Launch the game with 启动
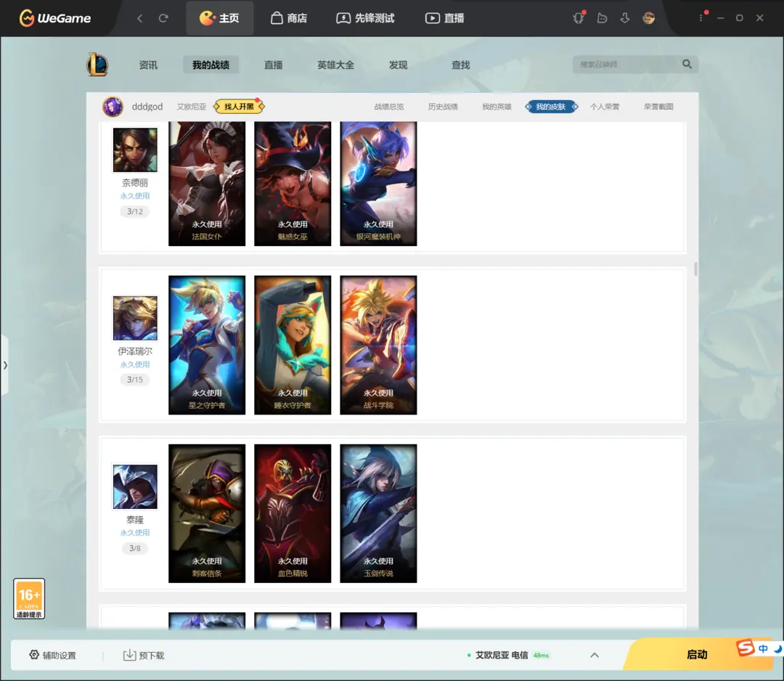Viewport: 784px width, 681px height. (x=697, y=654)
